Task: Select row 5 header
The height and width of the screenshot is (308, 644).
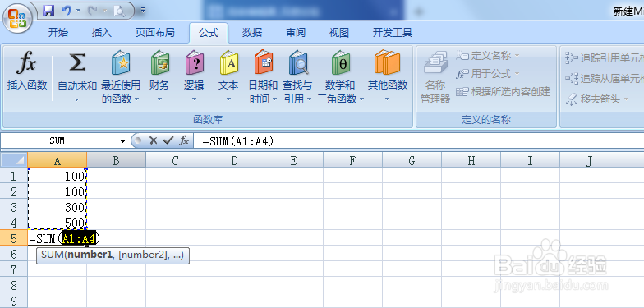Action: click(14, 238)
